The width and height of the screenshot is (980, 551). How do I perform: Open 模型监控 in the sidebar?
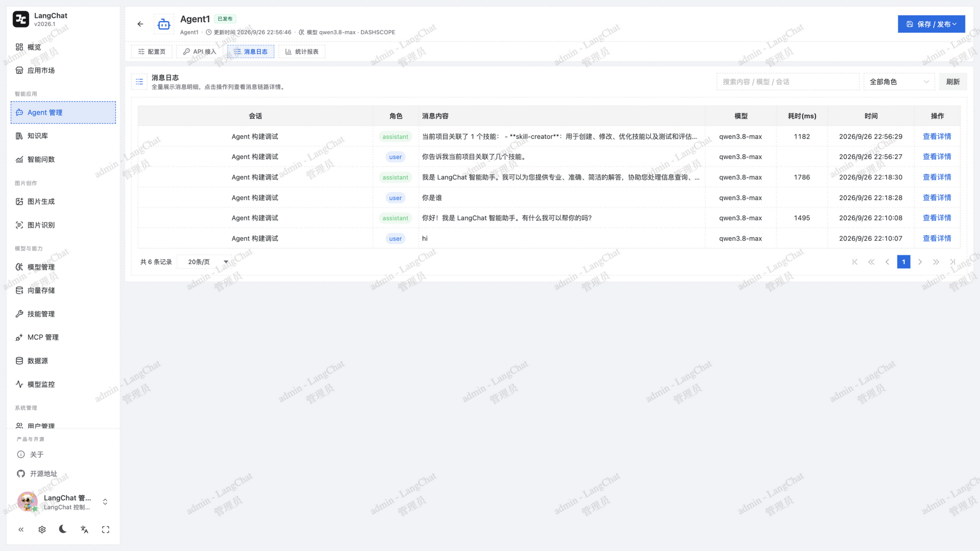point(63,384)
